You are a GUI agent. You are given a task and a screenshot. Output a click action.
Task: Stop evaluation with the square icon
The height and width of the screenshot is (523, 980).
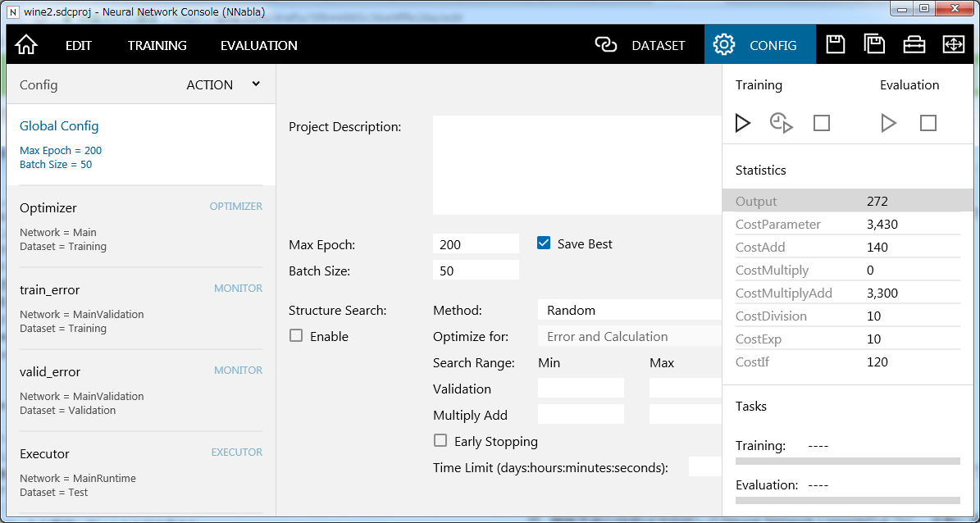click(x=928, y=123)
